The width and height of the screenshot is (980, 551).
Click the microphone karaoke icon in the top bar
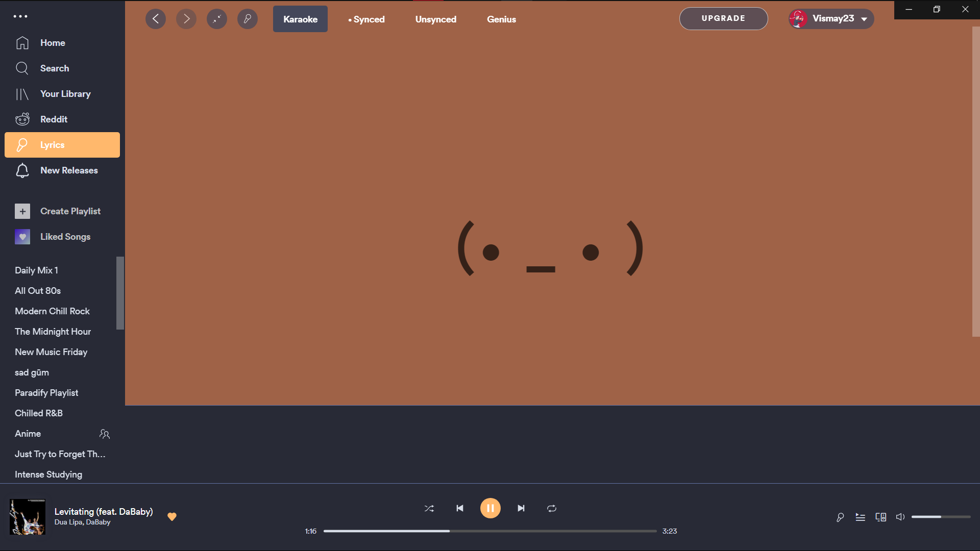248,19
